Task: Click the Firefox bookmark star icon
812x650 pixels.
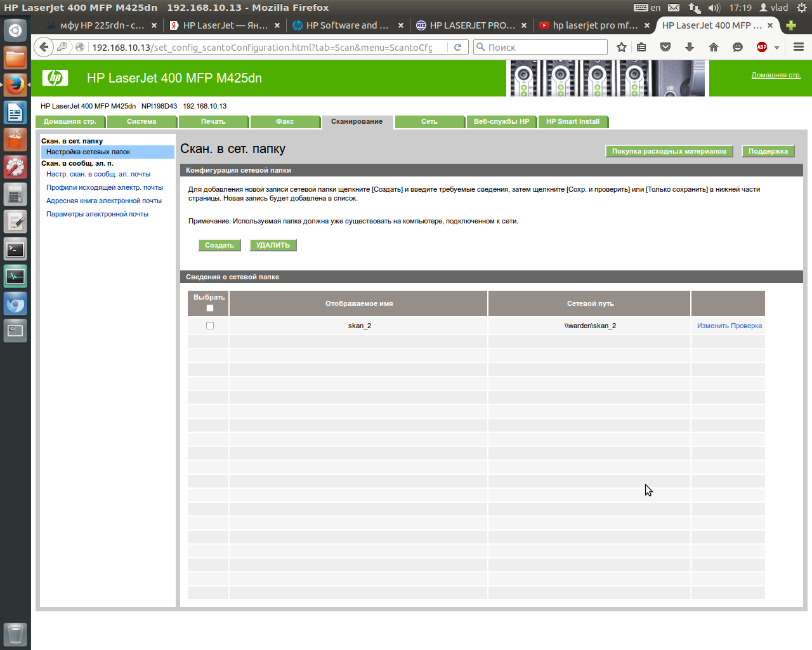Action: tap(622, 47)
